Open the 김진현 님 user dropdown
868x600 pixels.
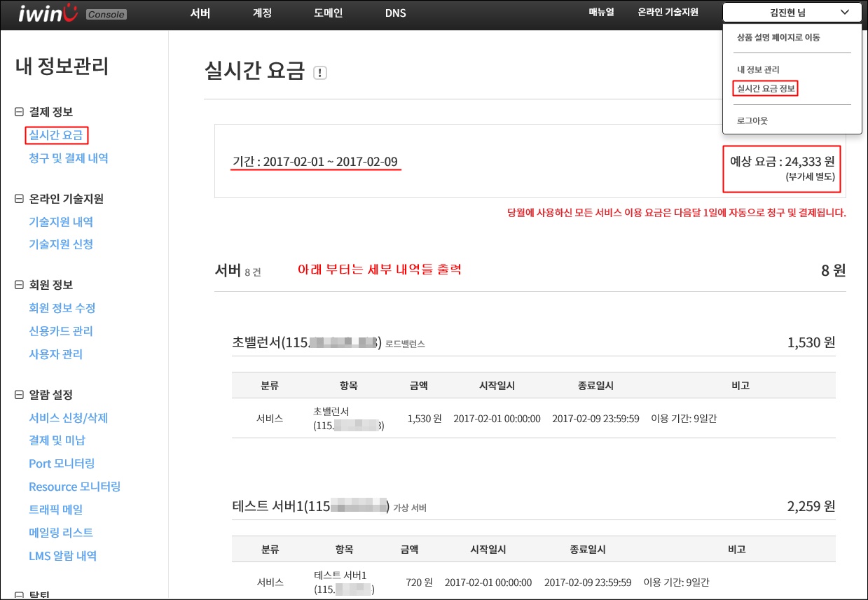792,12
